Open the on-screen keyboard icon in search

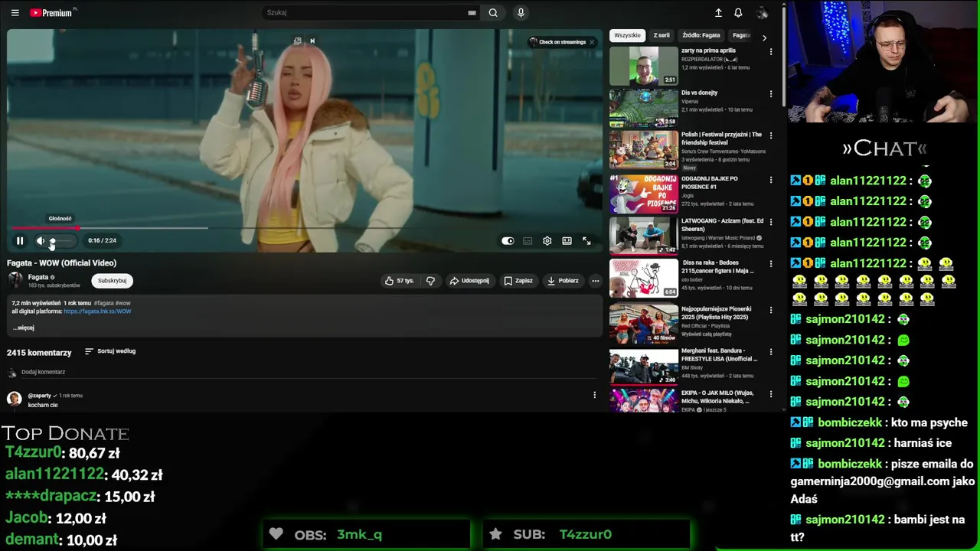coord(472,12)
